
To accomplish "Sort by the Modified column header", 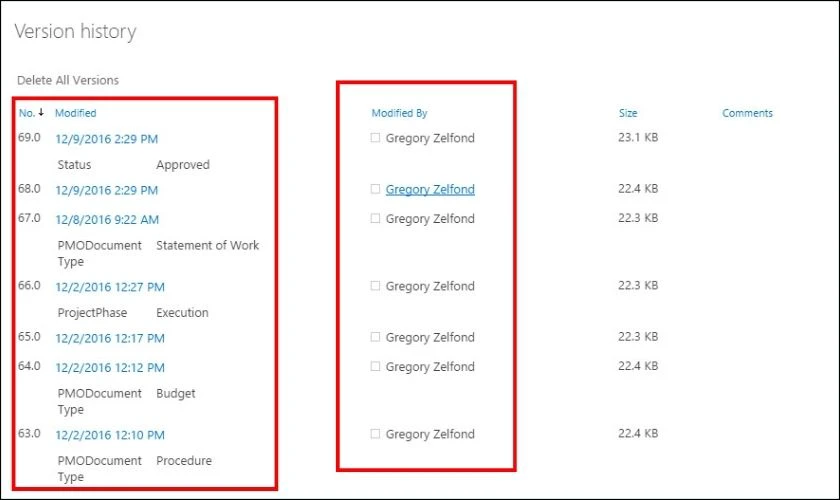I will point(76,113).
